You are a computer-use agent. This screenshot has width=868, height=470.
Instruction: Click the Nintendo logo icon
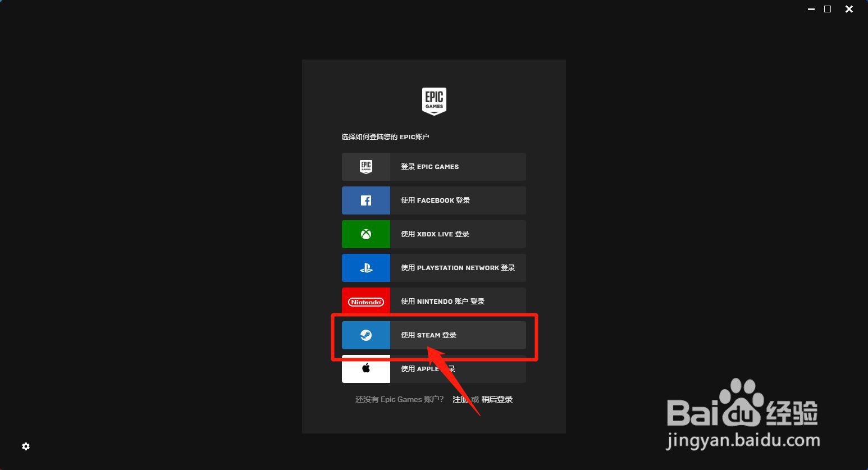point(366,302)
